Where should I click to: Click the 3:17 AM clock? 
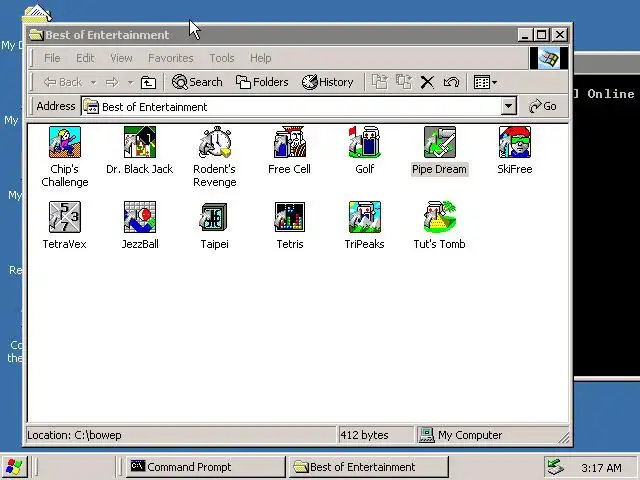coord(601,468)
